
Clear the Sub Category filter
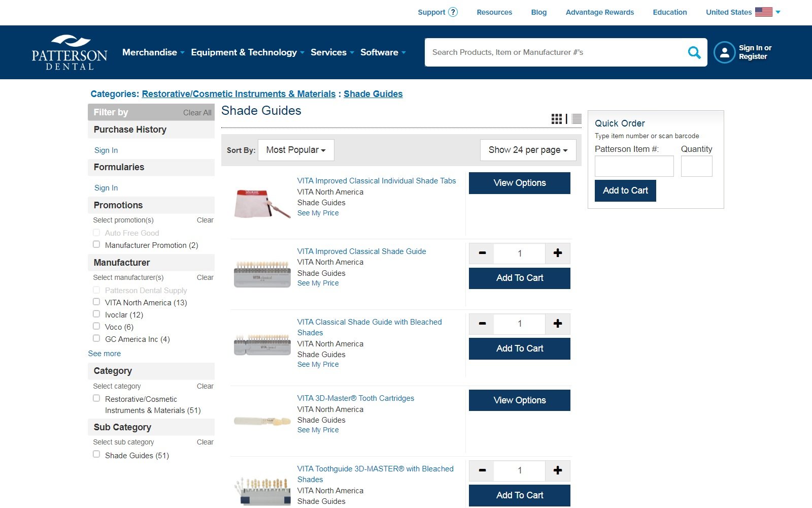205,442
